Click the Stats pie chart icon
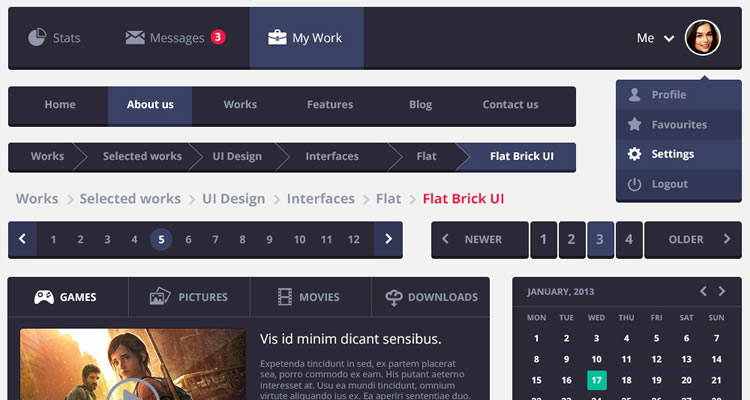Screen dimensions: 750x400 [x=37, y=38]
